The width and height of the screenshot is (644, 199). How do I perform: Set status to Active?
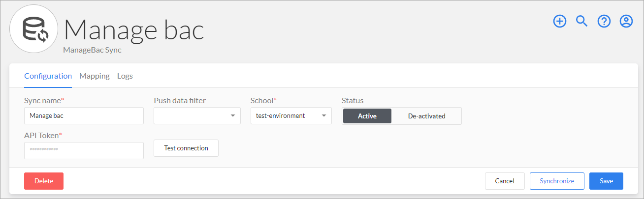point(367,116)
